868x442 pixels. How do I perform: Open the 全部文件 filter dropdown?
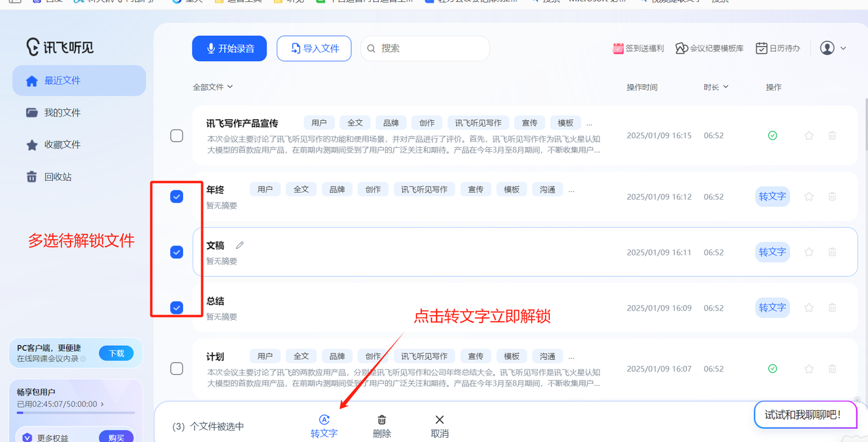coord(213,87)
